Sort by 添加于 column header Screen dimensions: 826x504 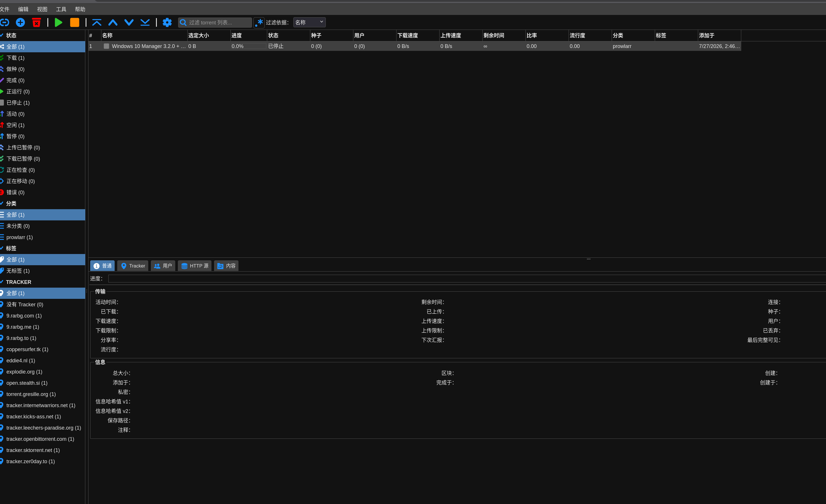point(719,36)
